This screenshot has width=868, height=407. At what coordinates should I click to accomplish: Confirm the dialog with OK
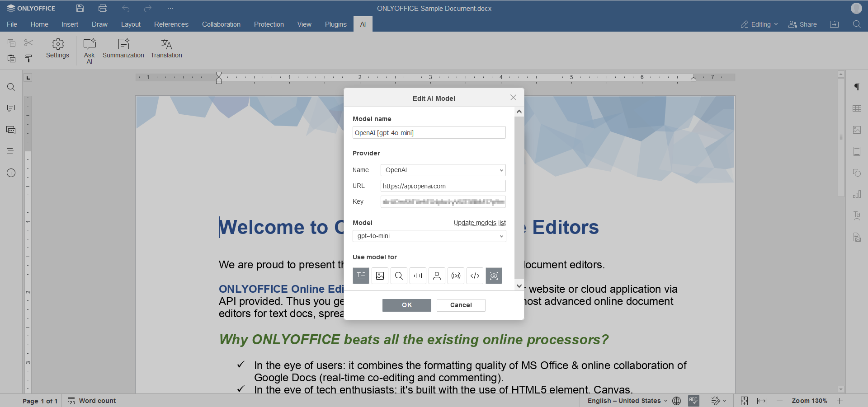[x=407, y=305]
